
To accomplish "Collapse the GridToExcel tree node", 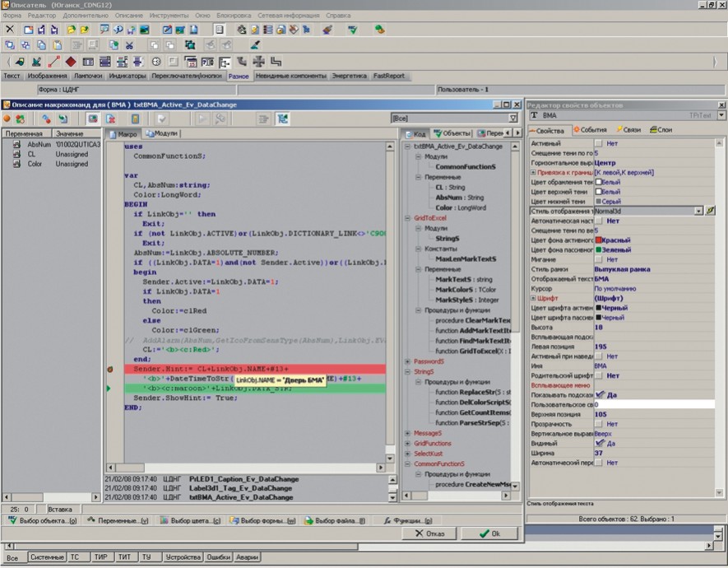I will (x=408, y=218).
